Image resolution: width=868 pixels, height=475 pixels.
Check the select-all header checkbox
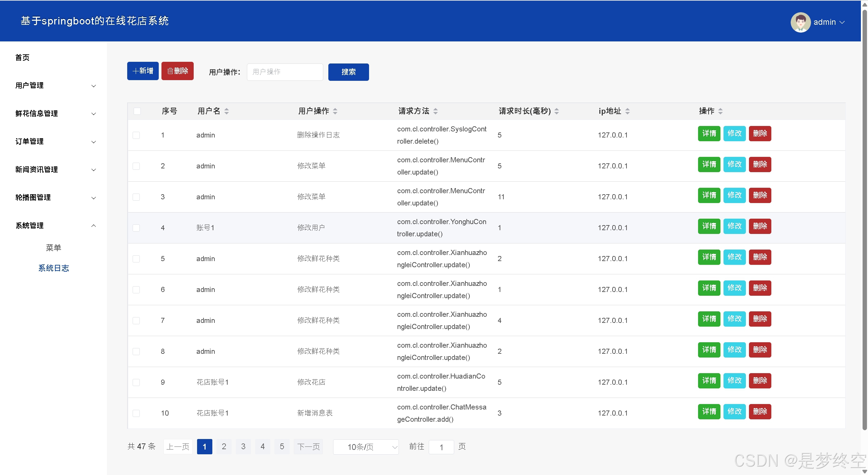(x=137, y=111)
